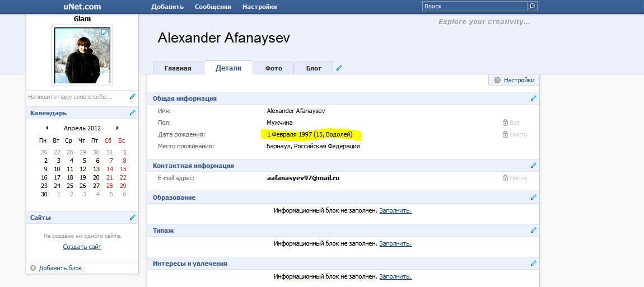Click the Поиск search field

tap(474, 6)
